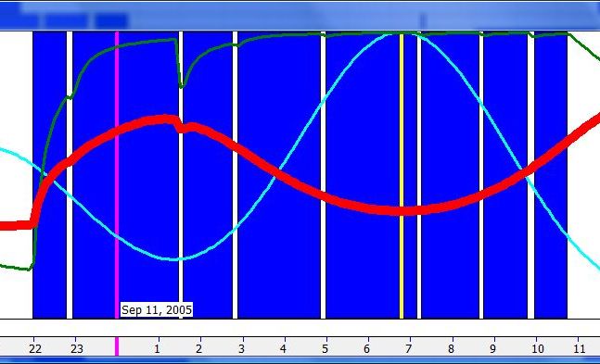Click hour label 22 on the time axis

[x=35, y=349]
